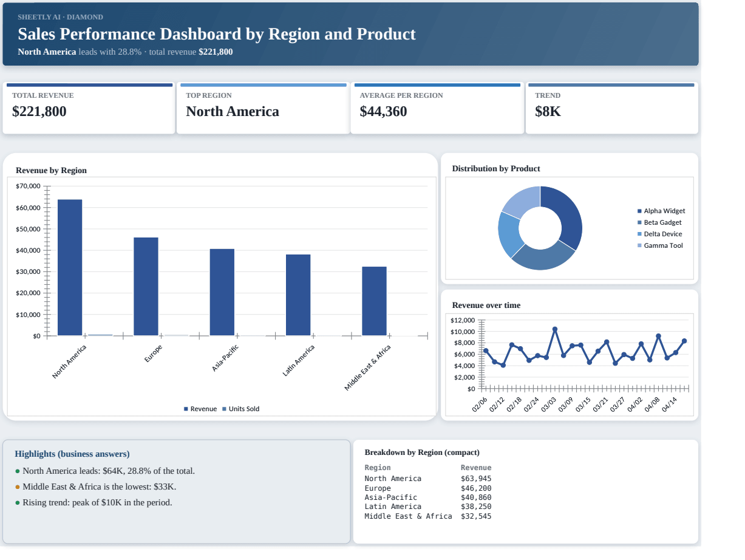Click the Breakdown by Region (compact) heading
Viewport: 745px width, 560px height.
click(x=422, y=452)
